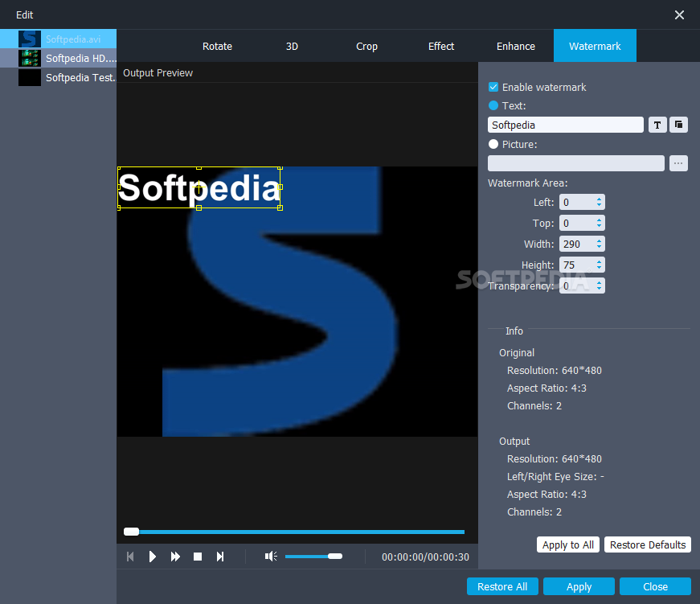The image size is (700, 604).
Task: Increase the Transparency value with up arrow
Action: pos(599,283)
